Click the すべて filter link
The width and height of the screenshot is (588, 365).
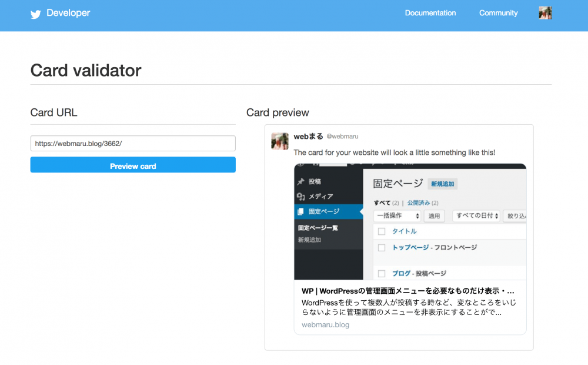382,203
